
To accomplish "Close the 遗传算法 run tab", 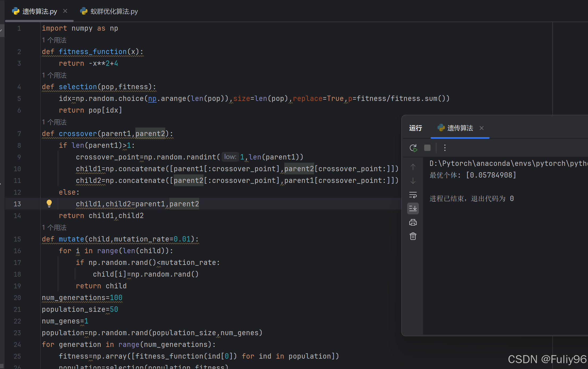I will pos(481,128).
